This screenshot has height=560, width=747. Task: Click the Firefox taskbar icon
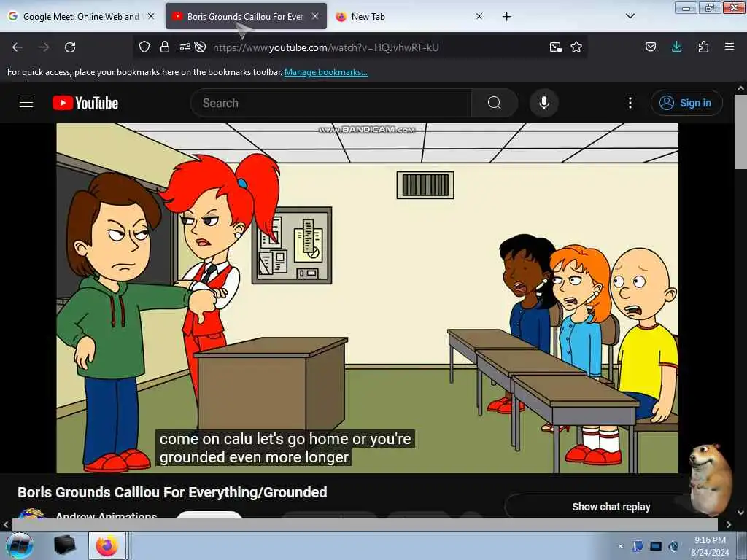click(107, 545)
